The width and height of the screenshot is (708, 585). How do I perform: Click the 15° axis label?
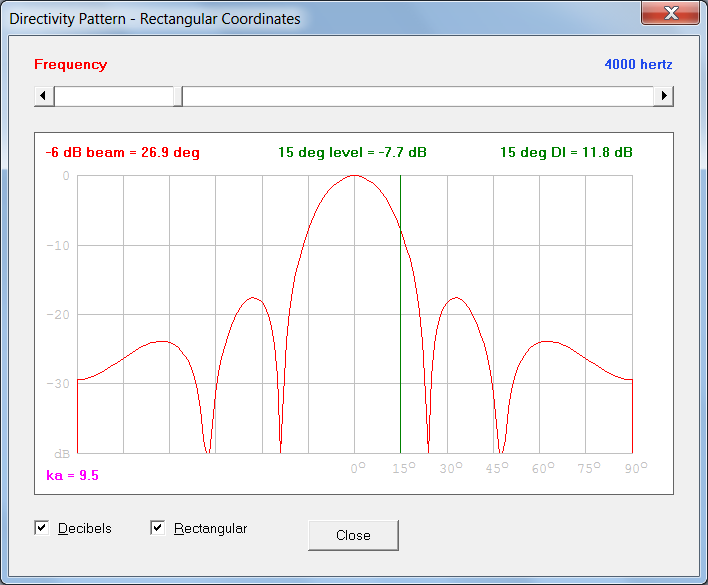point(404,468)
